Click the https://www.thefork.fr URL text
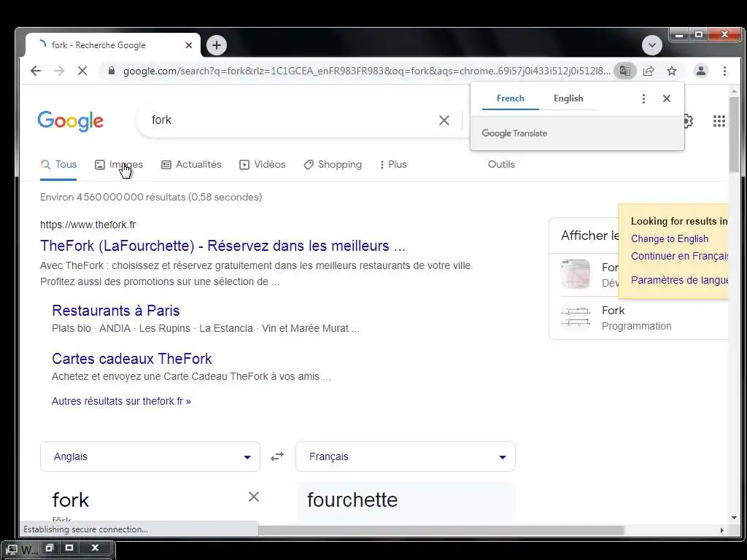 (x=88, y=225)
